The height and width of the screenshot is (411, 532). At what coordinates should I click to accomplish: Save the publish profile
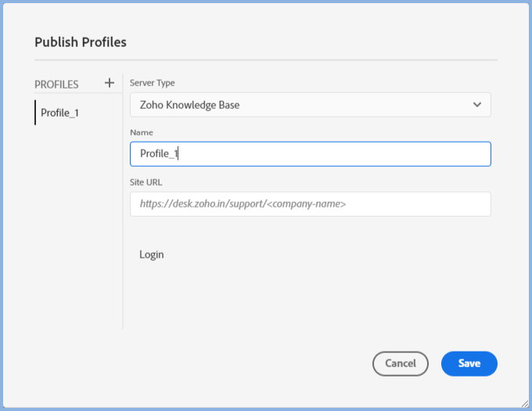469,363
